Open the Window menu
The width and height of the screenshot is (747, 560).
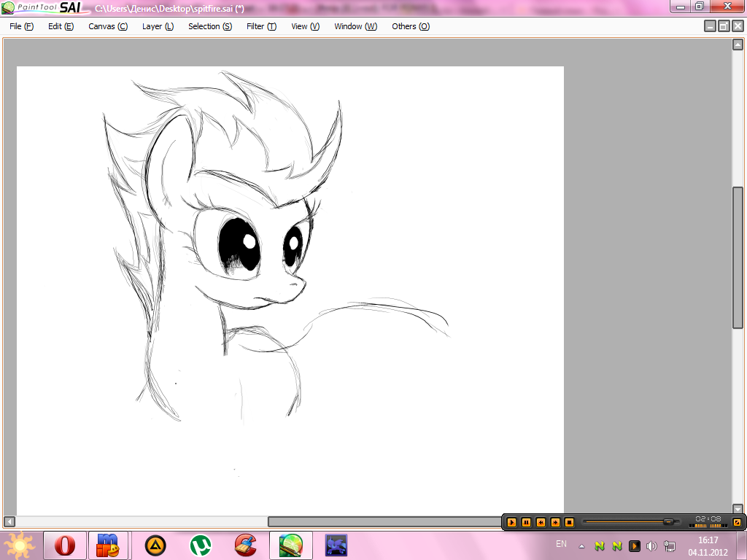pos(356,26)
